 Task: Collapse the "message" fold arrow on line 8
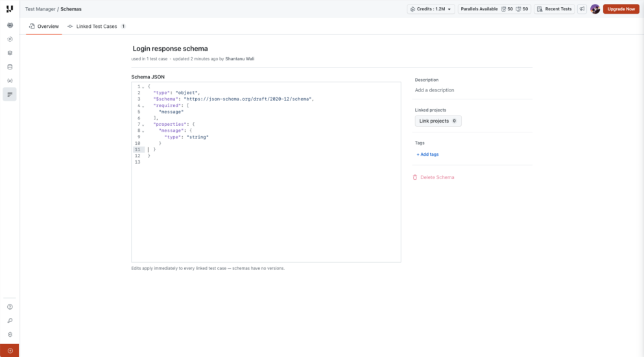[143, 131]
